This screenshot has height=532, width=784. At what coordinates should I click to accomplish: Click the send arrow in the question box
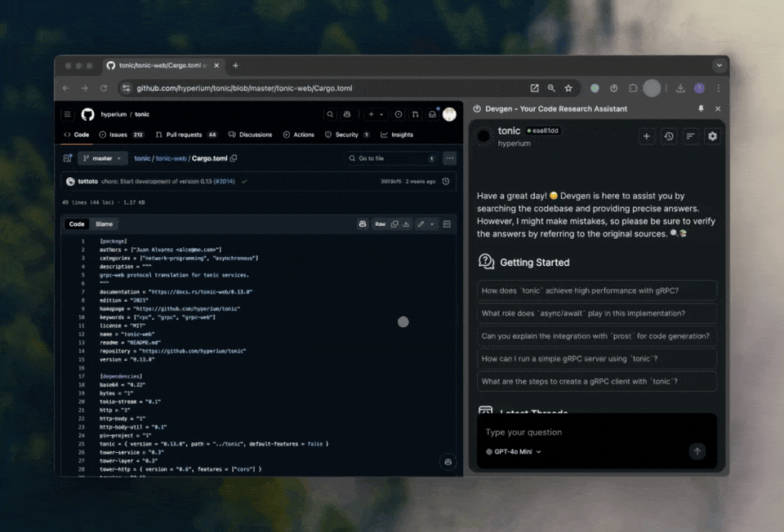click(697, 451)
